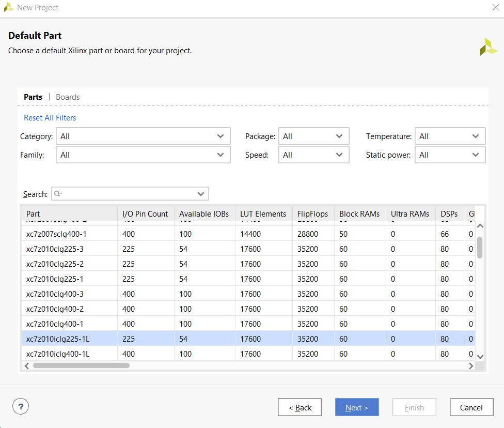Select the Parts tab

[33, 97]
